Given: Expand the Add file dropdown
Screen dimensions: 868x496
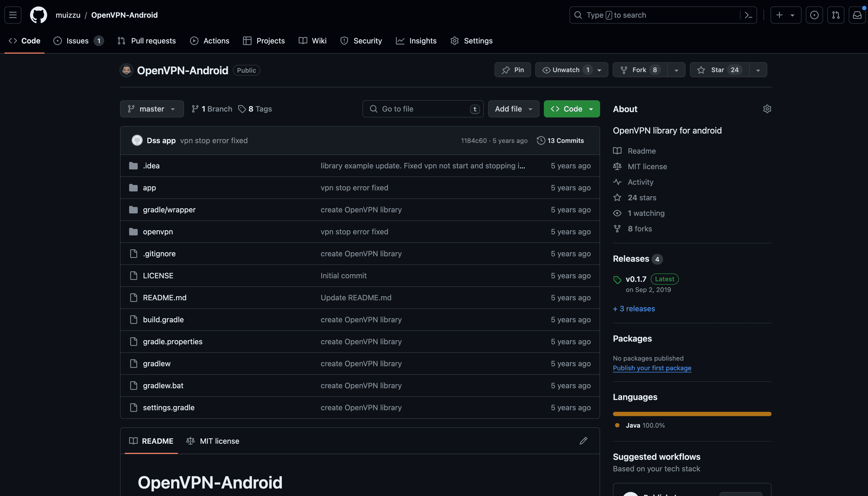Looking at the screenshot, I should [x=513, y=109].
